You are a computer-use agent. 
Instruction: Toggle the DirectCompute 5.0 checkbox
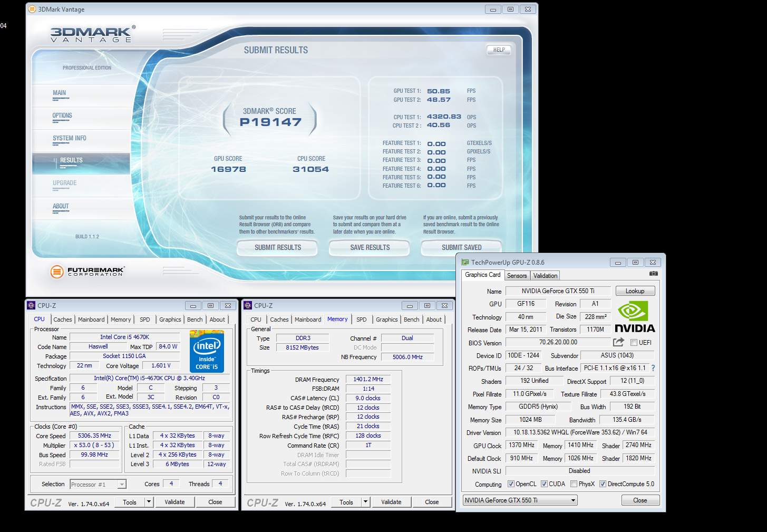[603, 484]
